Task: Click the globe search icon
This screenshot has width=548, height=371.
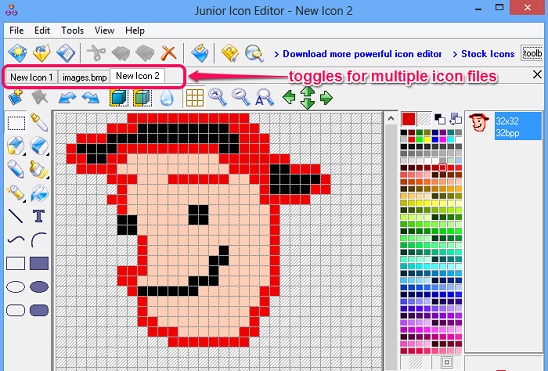Action: coord(254,53)
